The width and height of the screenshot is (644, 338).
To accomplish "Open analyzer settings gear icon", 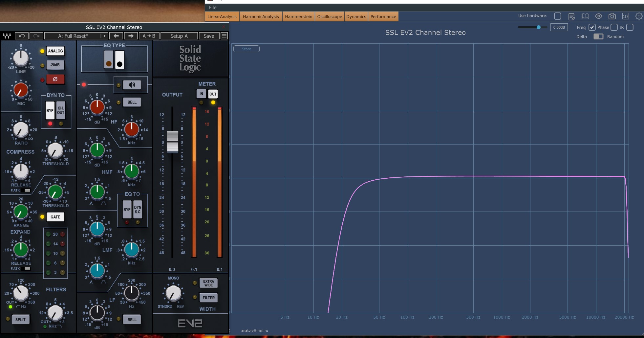I will coord(639,16).
